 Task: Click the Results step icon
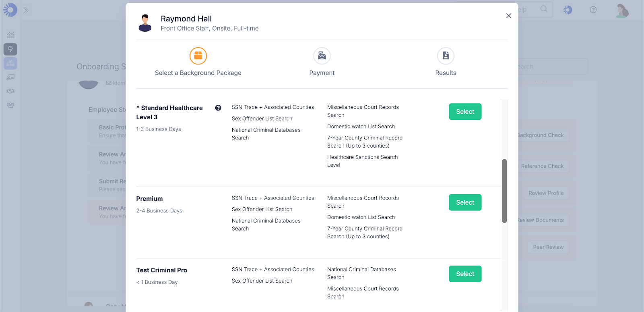coord(446,56)
